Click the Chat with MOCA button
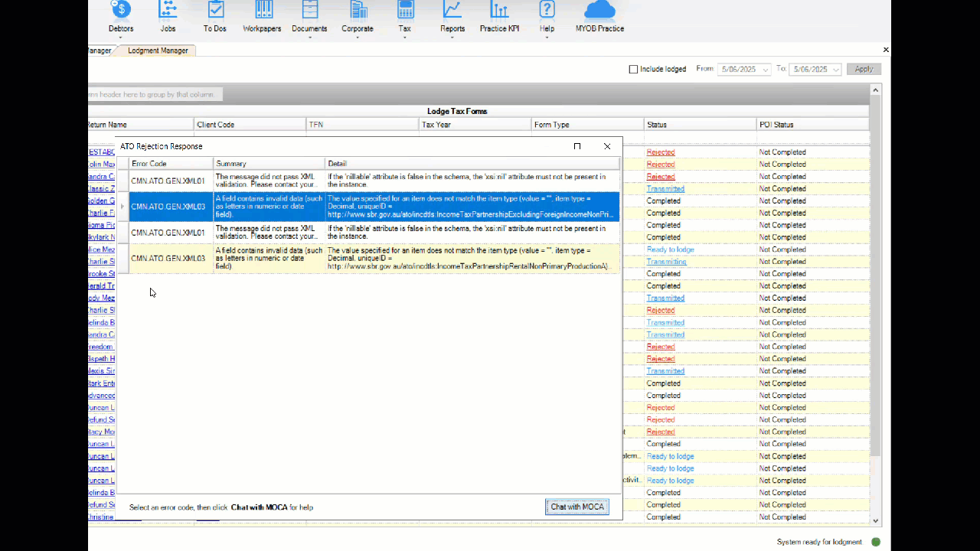980x551 pixels. [x=577, y=507]
